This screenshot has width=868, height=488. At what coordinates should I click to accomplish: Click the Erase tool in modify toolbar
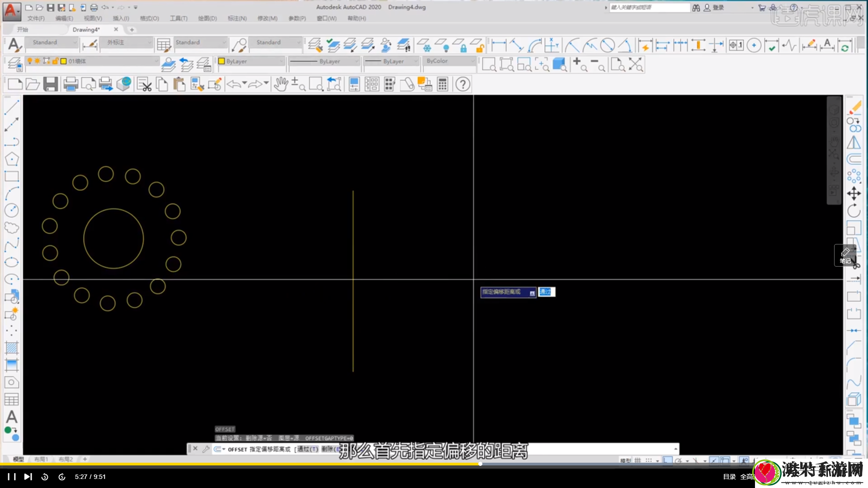coord(854,108)
